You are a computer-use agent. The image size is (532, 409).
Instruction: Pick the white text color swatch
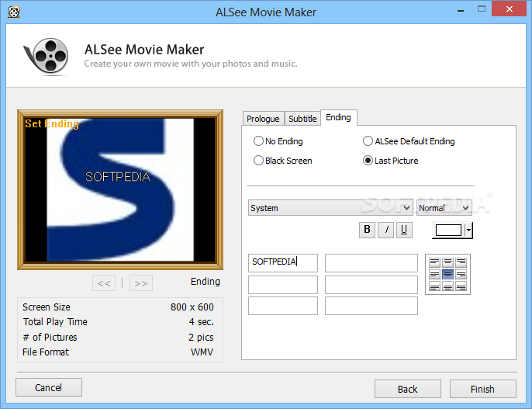(x=448, y=230)
